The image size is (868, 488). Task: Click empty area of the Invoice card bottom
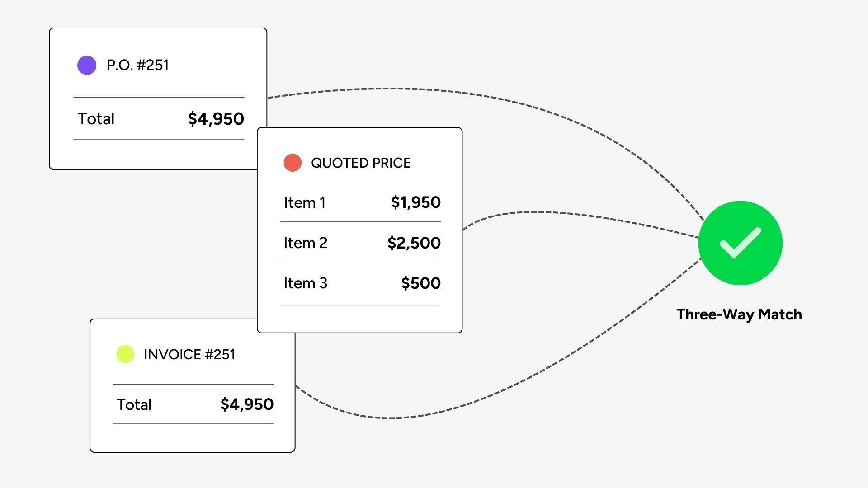point(193,437)
